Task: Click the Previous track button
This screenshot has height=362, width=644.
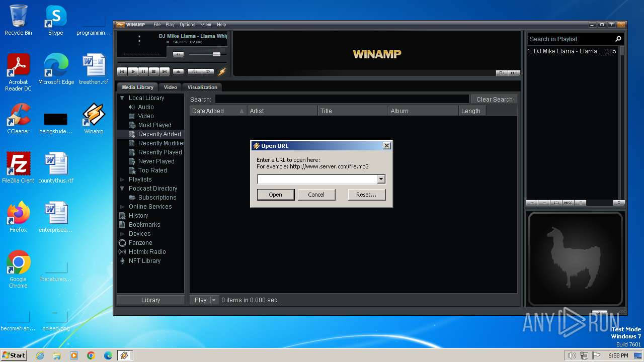Action: pos(122,72)
